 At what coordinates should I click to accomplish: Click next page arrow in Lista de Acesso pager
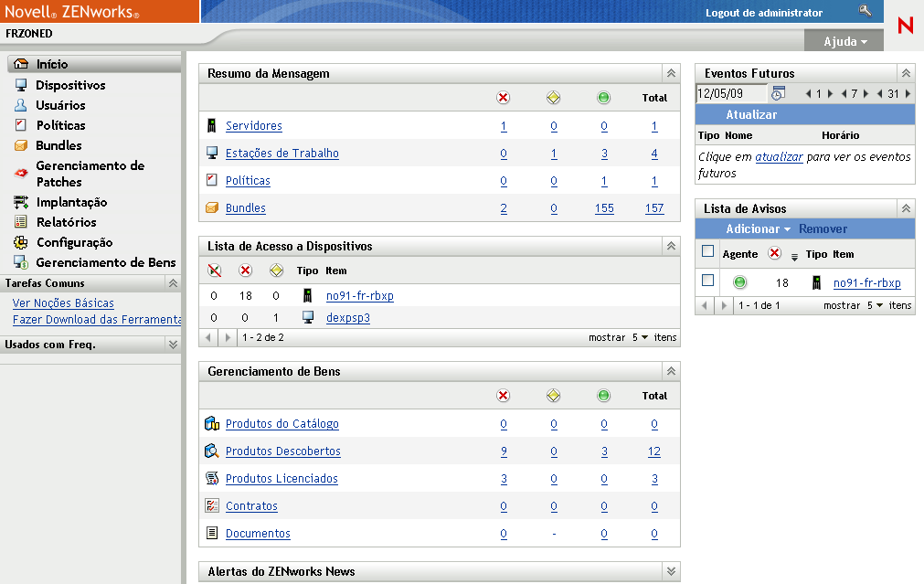pos(228,337)
